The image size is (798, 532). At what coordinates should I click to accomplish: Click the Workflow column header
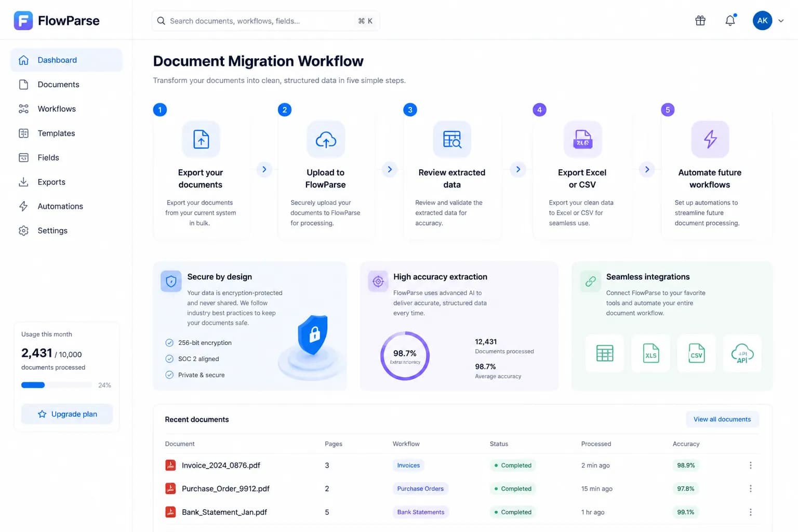coord(406,444)
